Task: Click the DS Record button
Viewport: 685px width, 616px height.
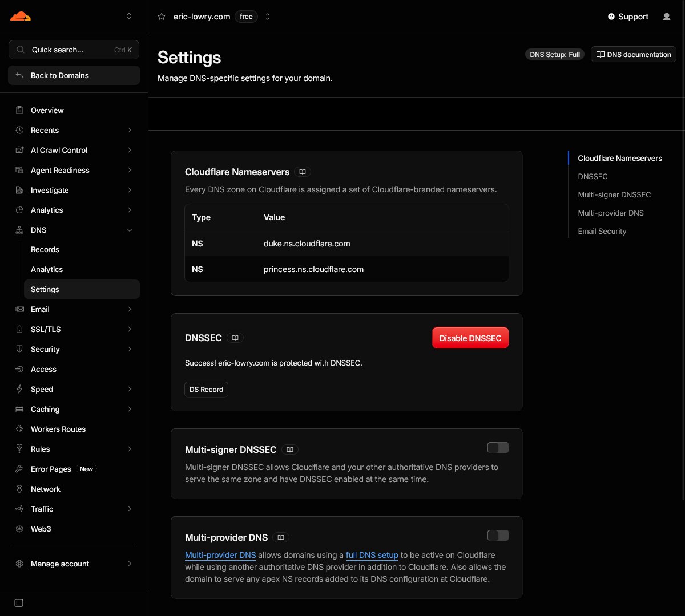Action: tap(207, 390)
